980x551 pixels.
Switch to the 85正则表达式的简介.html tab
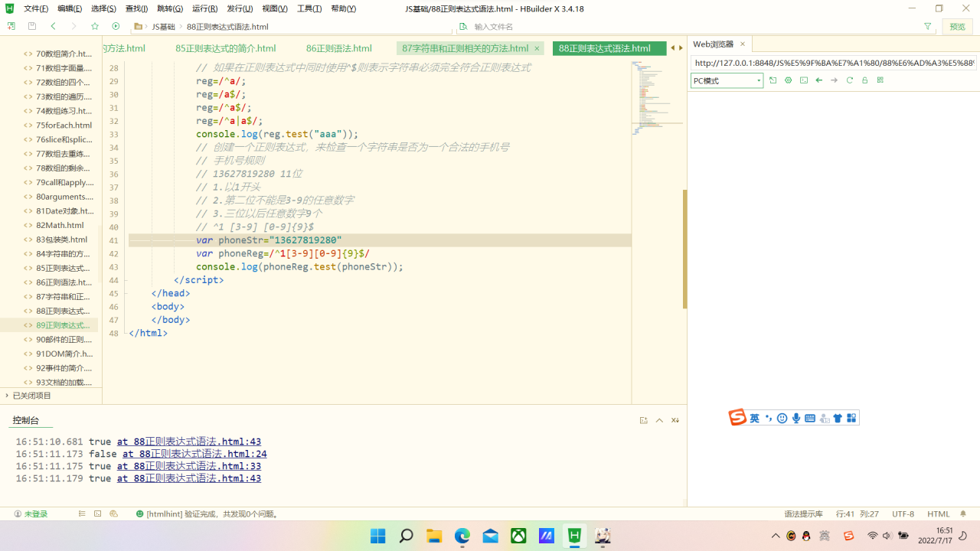click(226, 48)
